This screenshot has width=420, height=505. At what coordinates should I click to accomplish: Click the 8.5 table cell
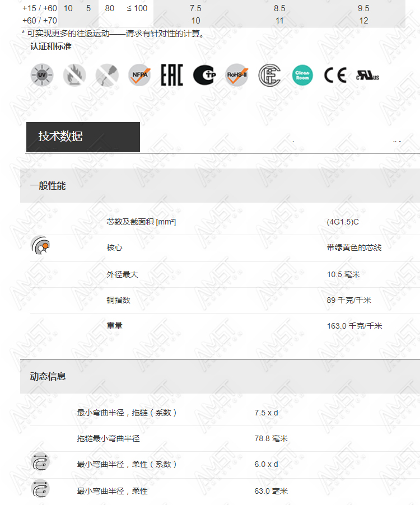tap(279, 8)
